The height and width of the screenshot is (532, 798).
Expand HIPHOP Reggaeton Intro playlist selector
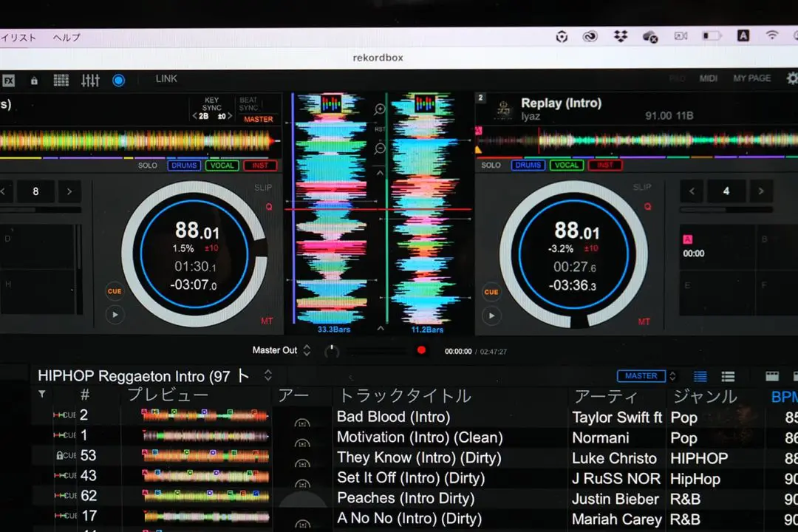(x=267, y=375)
